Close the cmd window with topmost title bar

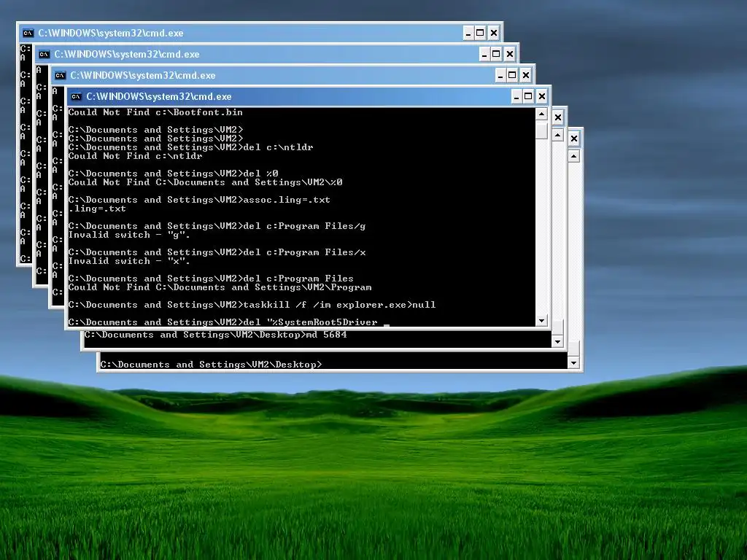pos(494,33)
